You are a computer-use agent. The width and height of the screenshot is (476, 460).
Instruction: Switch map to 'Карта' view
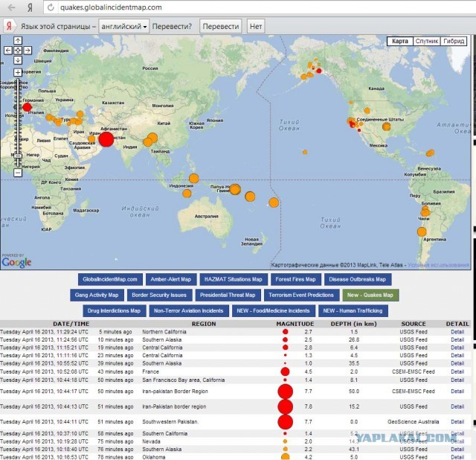point(400,41)
